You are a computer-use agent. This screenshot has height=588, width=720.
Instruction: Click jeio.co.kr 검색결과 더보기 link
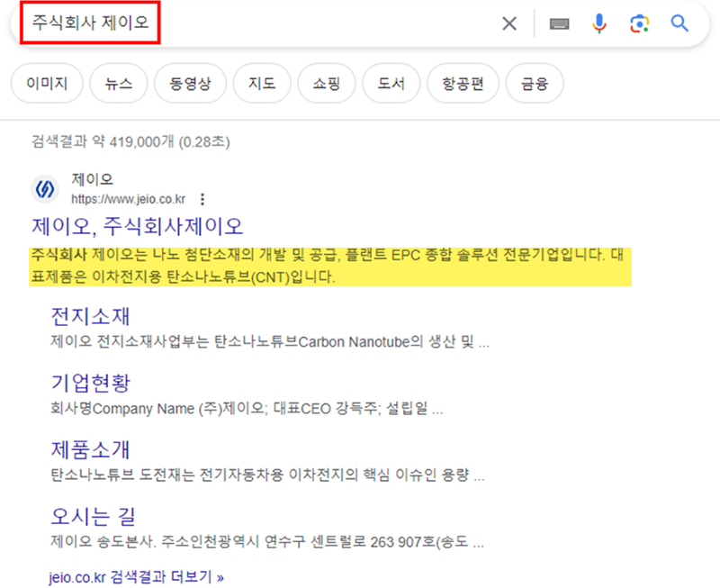137,577
